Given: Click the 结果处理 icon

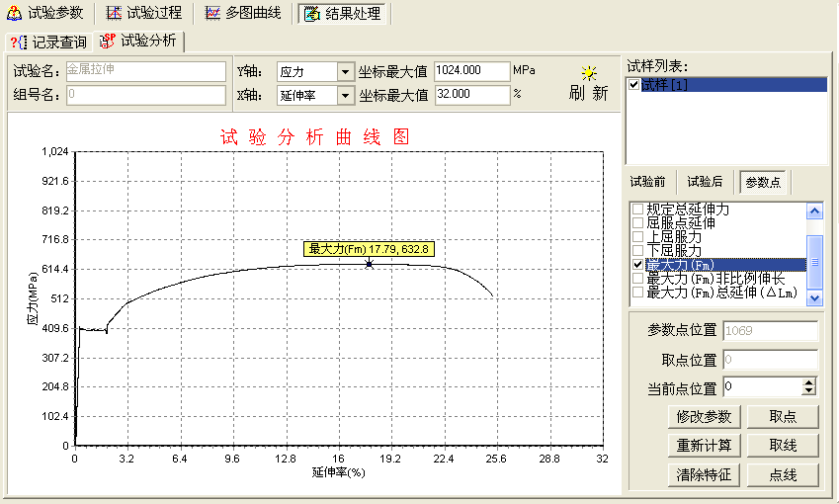Looking at the screenshot, I should [x=311, y=14].
